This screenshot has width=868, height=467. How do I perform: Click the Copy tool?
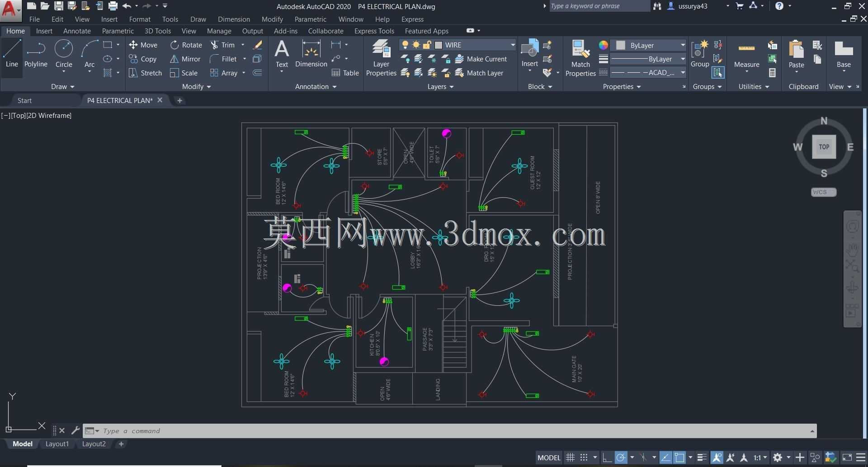[x=142, y=59]
